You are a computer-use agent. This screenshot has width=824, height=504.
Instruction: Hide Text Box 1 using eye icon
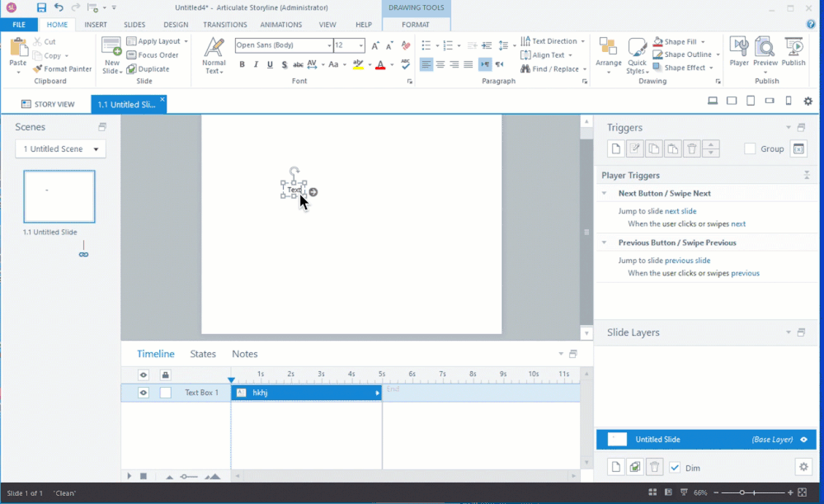(x=144, y=393)
